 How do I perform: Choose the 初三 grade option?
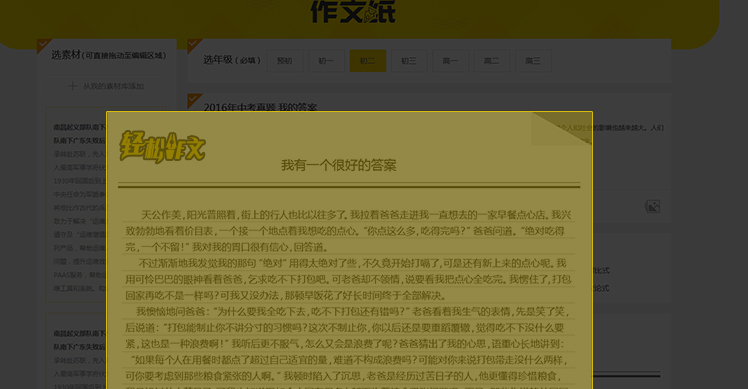pos(409,61)
